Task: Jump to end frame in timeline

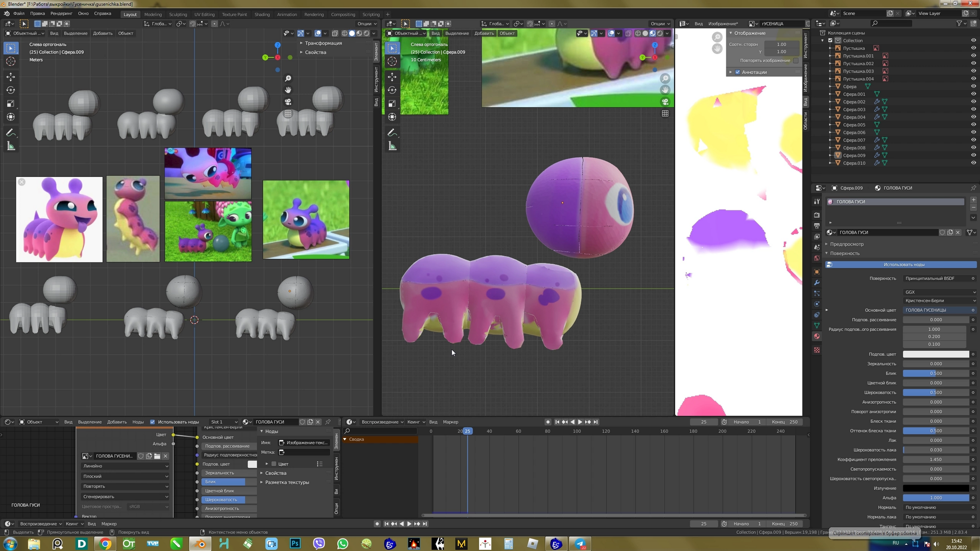Action: pos(595,422)
